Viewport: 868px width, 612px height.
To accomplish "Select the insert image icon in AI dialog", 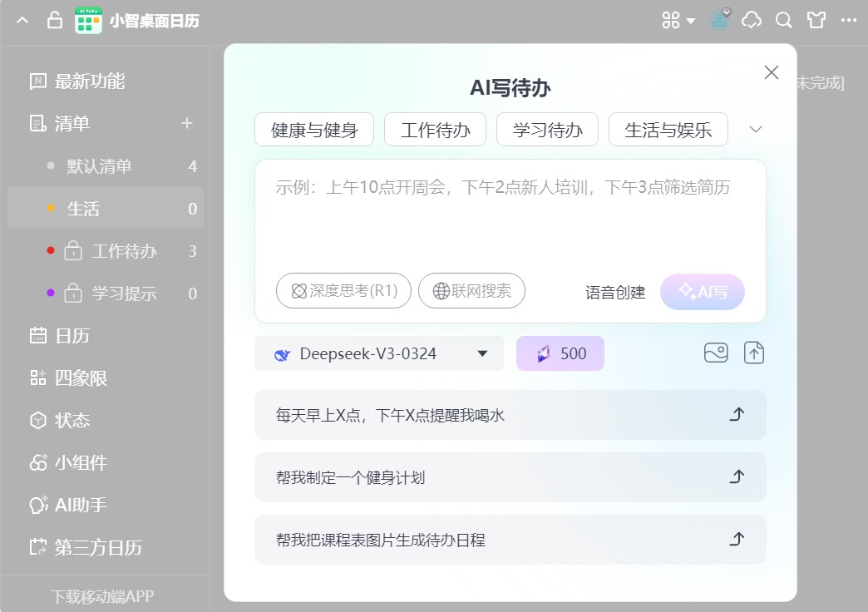I will coord(715,353).
